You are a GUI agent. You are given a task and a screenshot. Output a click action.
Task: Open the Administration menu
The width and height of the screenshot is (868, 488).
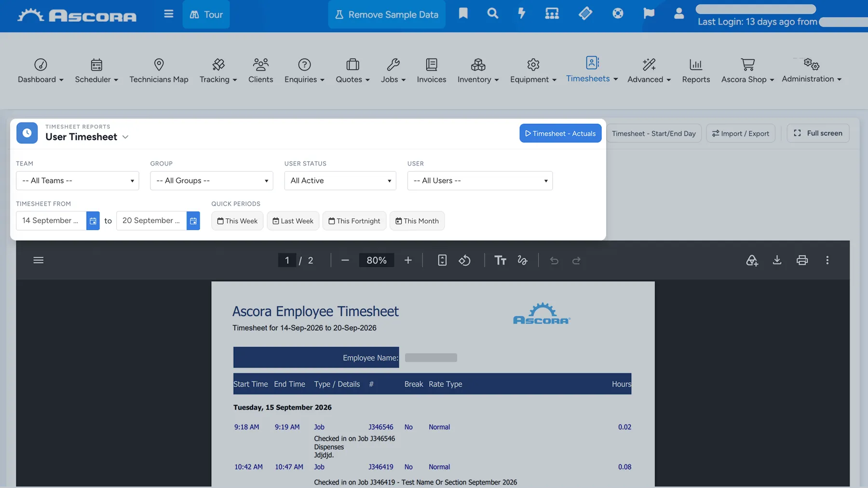(812, 70)
